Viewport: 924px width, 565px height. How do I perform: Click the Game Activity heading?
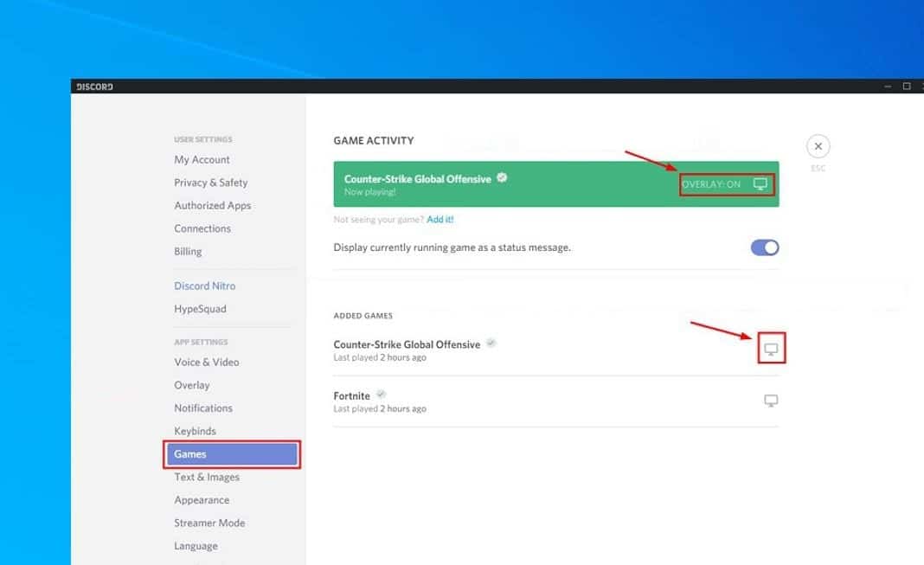click(374, 141)
